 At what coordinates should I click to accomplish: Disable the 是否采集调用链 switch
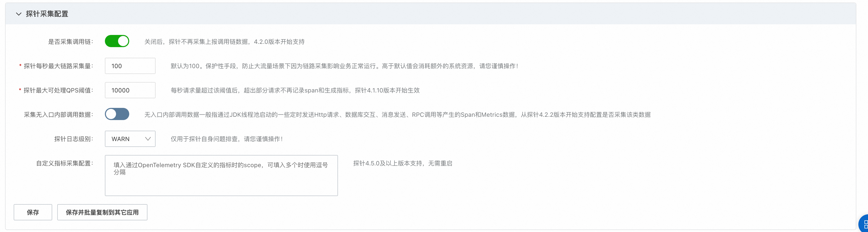click(117, 42)
